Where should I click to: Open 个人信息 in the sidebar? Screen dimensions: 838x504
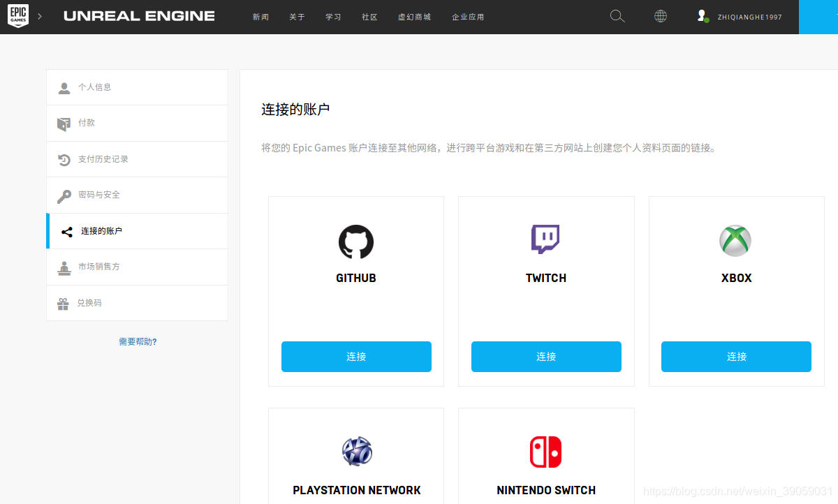click(137, 87)
